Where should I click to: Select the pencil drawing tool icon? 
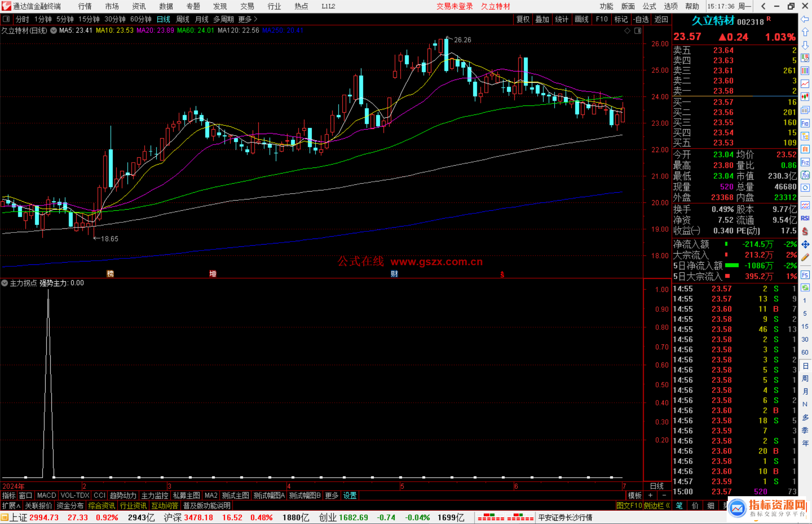(805, 257)
